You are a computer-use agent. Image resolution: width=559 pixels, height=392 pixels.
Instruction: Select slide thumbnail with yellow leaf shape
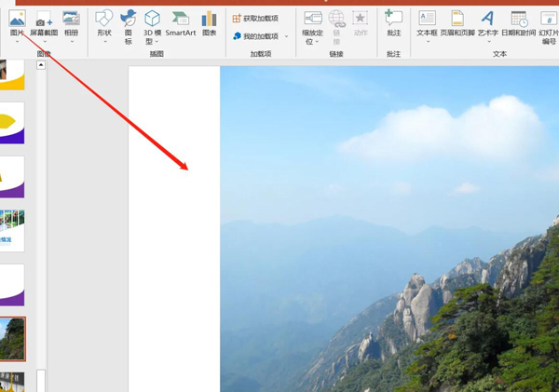pyautogui.click(x=12, y=123)
